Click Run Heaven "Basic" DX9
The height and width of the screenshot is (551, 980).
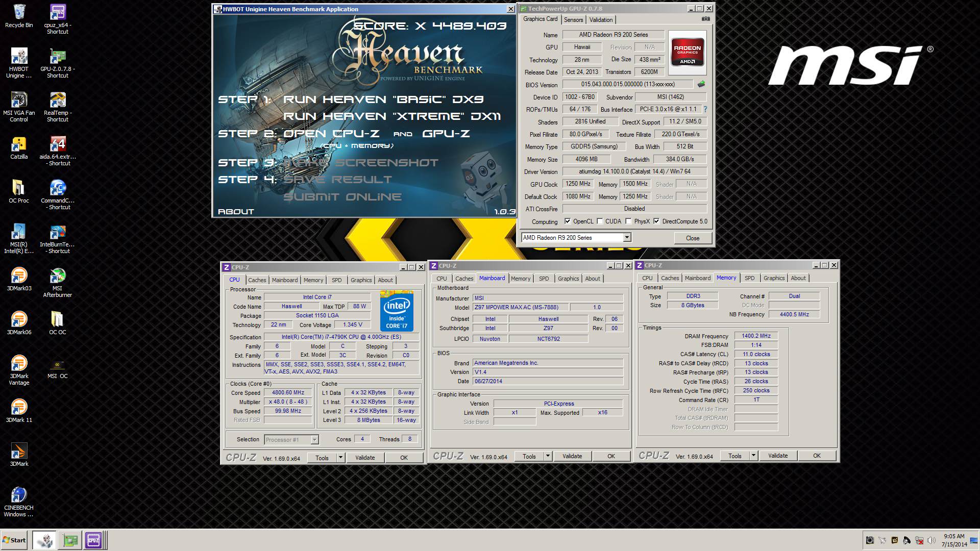(x=383, y=99)
